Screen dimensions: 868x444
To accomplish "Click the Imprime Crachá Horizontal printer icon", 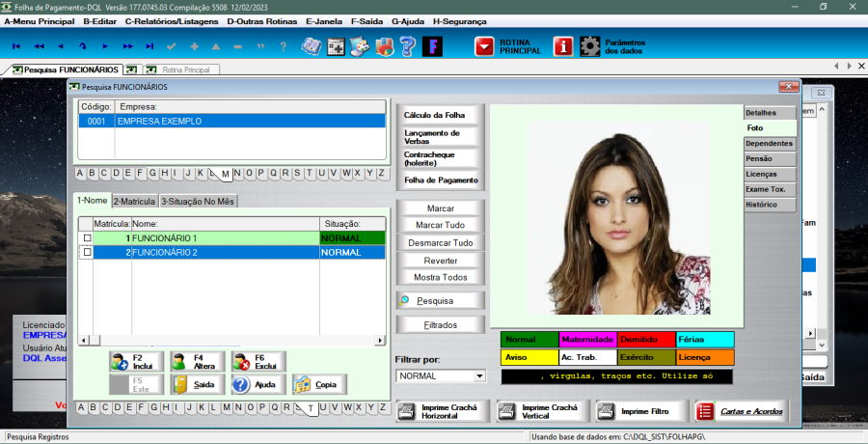I will (407, 411).
